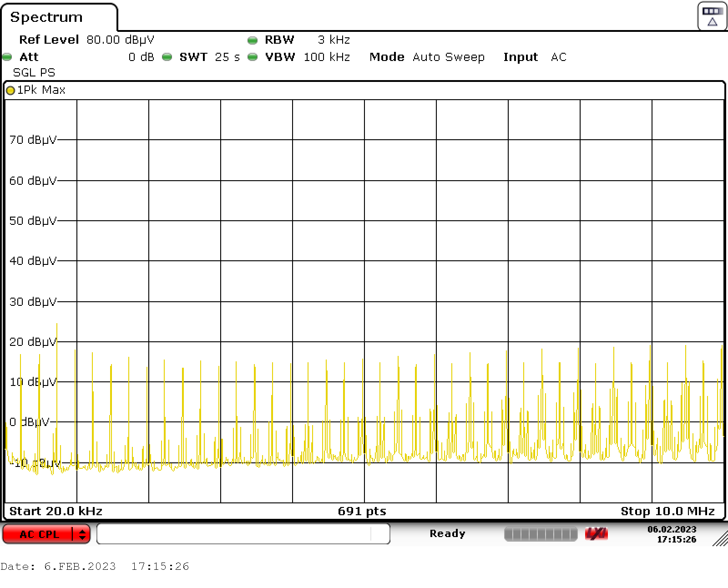Click the Ref Level value 80.00 dBµV
The image size is (728, 588).
click(120, 40)
